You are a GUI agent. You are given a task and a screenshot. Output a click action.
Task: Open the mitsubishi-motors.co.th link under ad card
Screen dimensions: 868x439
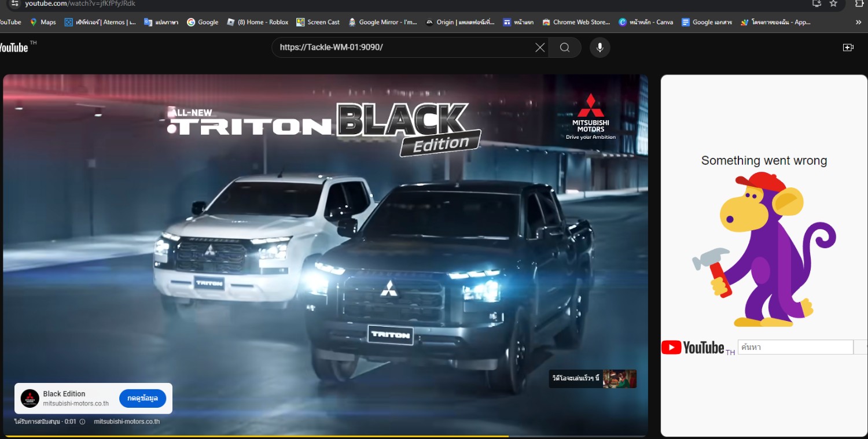[127, 422]
